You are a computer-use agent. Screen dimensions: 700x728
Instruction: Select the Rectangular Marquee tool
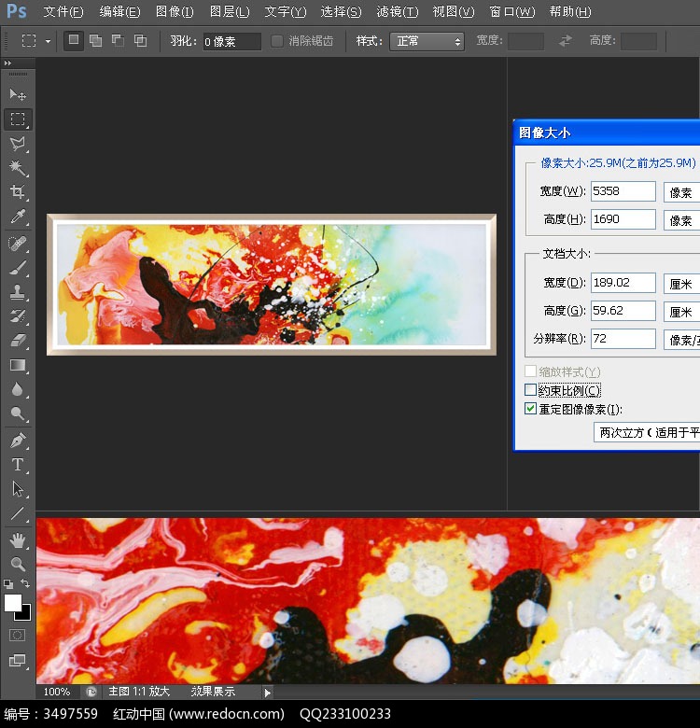click(18, 119)
